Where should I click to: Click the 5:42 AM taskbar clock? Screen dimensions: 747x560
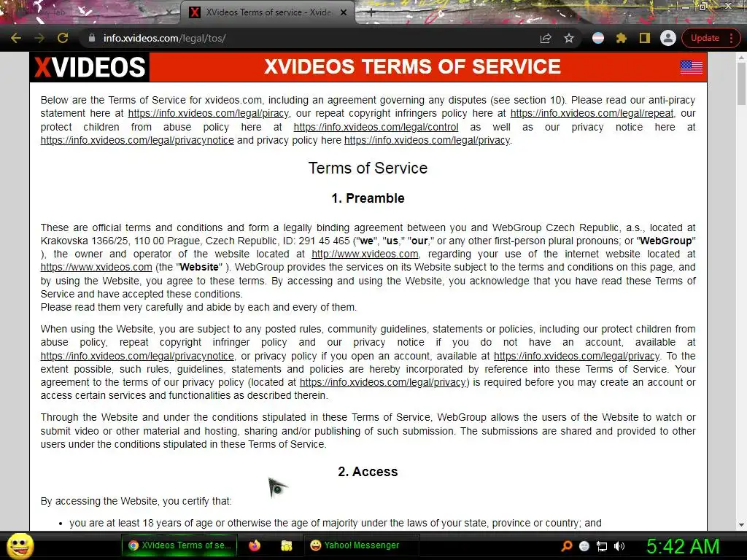683,546
